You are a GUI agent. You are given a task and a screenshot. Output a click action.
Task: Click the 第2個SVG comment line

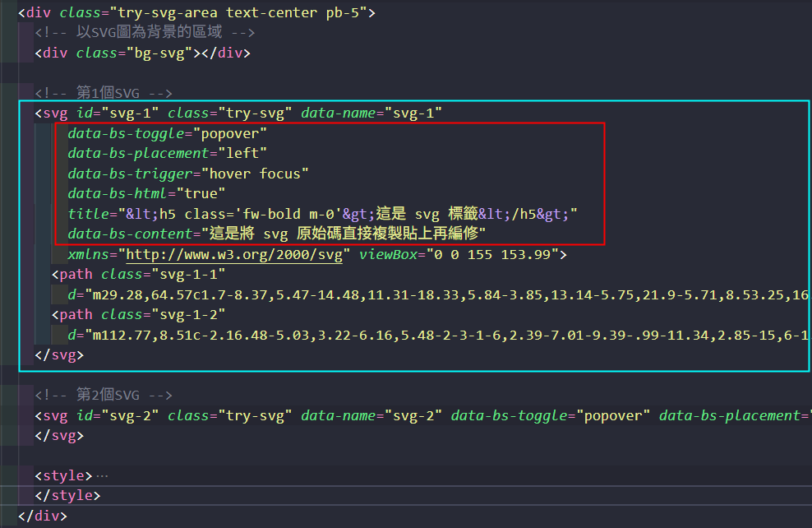point(104,396)
